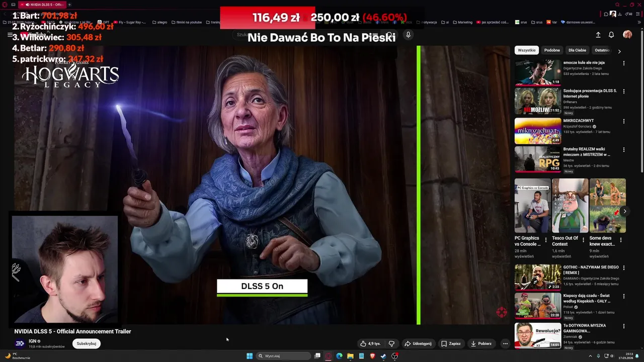Screen dimensions: 644x362
Task: Open the 'allegro' bookmark folder
Action: tap(159, 22)
